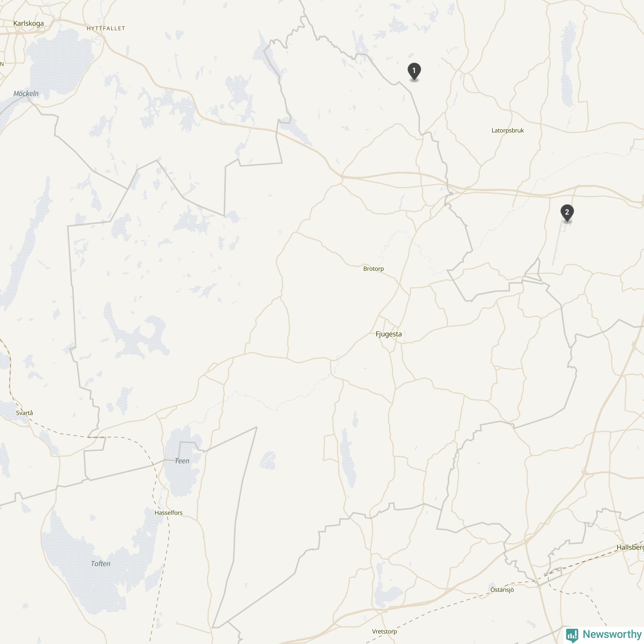This screenshot has width=644, height=644.
Task: Click the Newsworthy logo icon
Action: pos(572,635)
